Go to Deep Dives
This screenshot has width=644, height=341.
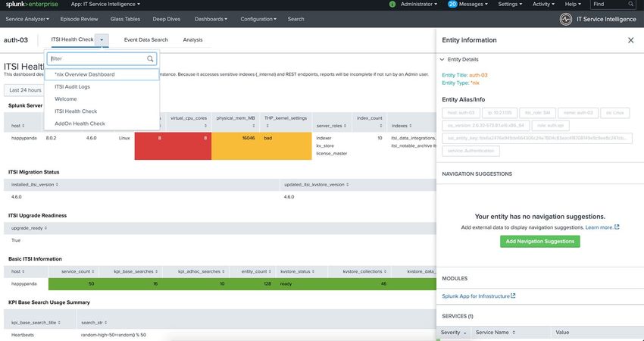click(167, 19)
